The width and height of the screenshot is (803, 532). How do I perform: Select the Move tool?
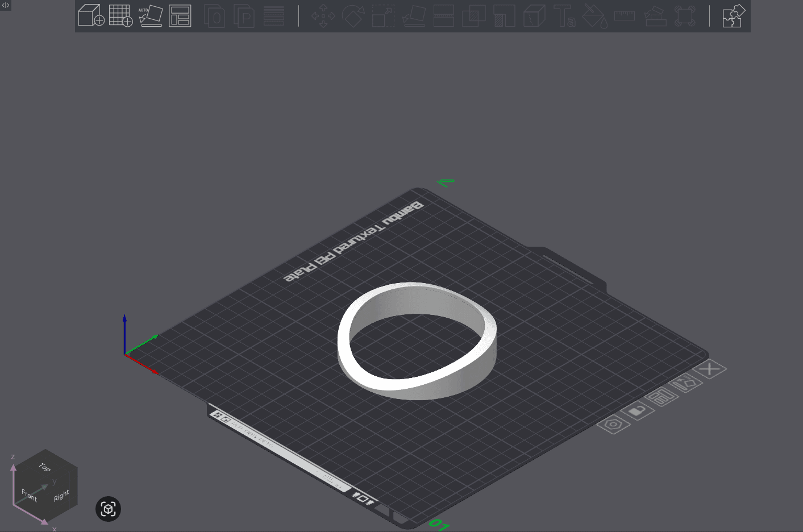322,16
